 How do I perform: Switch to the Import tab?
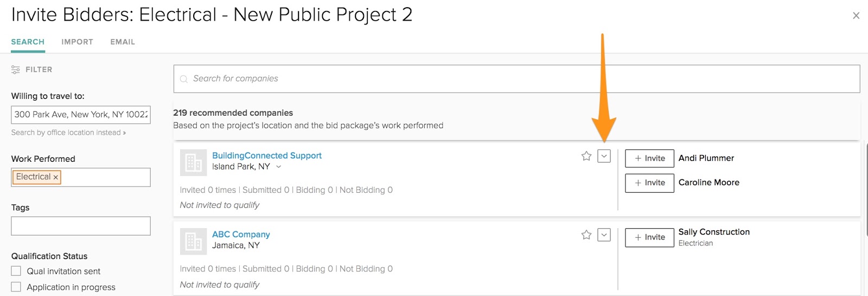click(x=77, y=42)
